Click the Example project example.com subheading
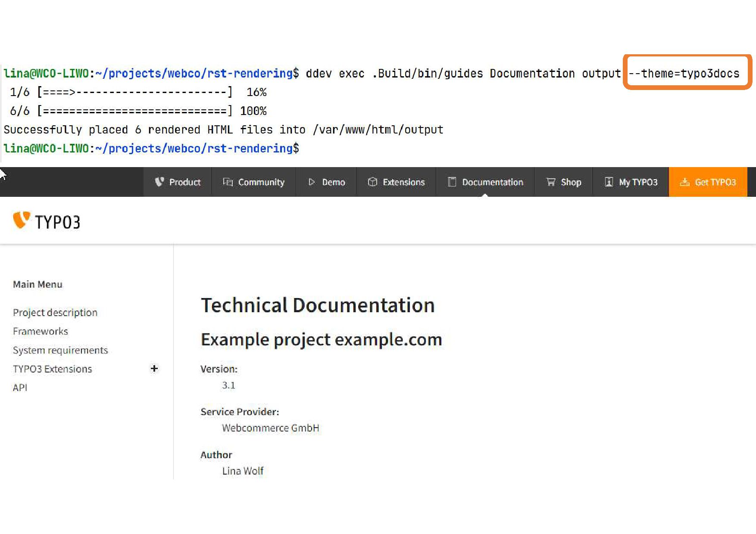Image resolution: width=756 pixels, height=534 pixels. point(322,340)
